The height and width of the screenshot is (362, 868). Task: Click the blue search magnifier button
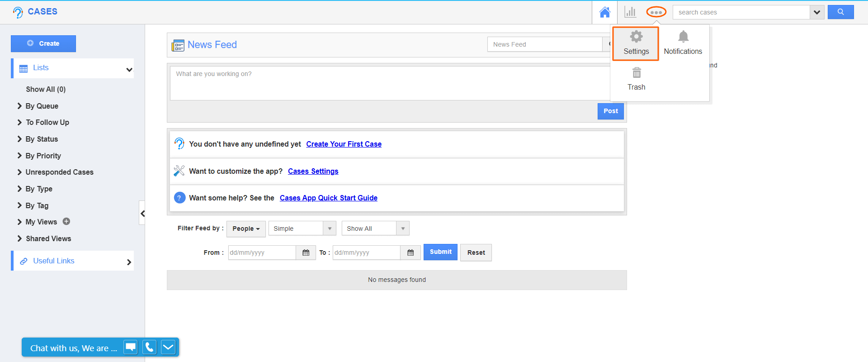[840, 12]
